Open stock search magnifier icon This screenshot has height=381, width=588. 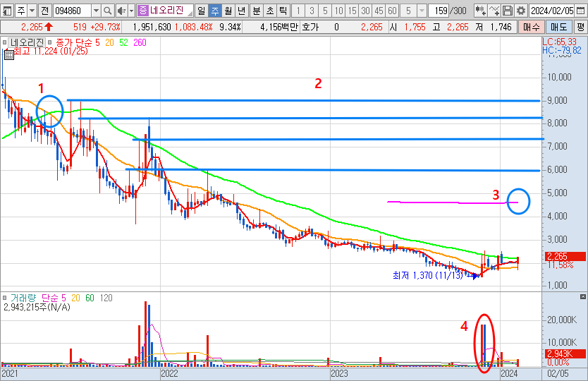point(108,11)
